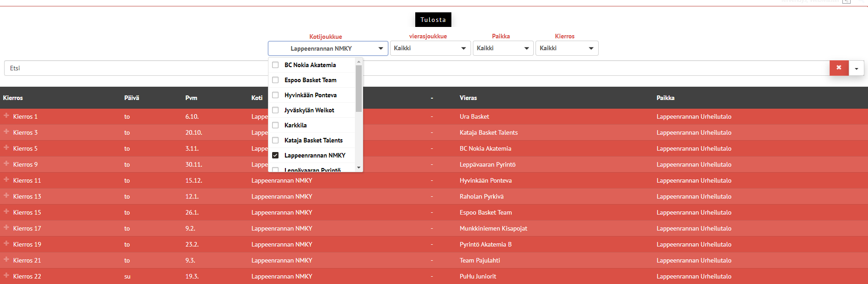Expand the Kierros 15 row plus icon
The width and height of the screenshot is (868, 284).
[x=6, y=212]
